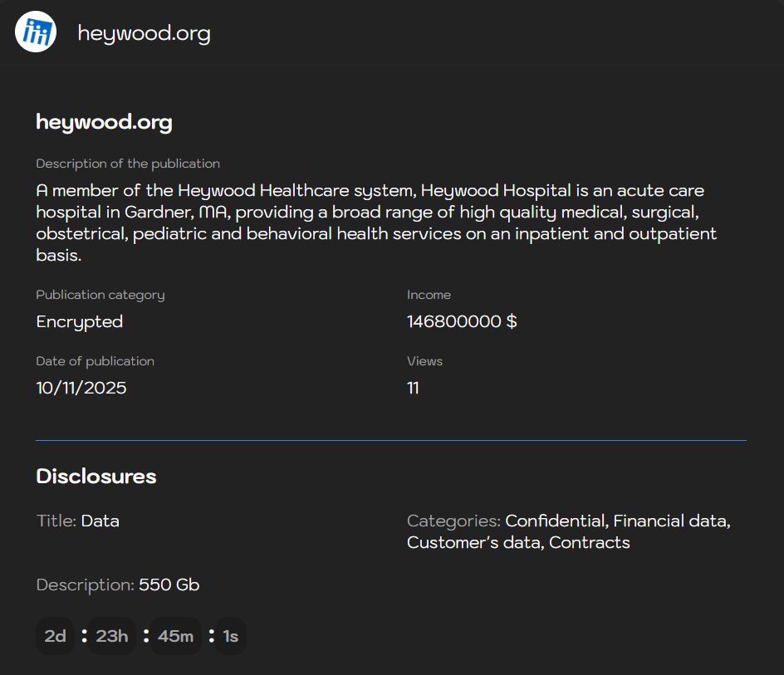
Task: Click the 550 Gb description value
Action: click(x=169, y=585)
